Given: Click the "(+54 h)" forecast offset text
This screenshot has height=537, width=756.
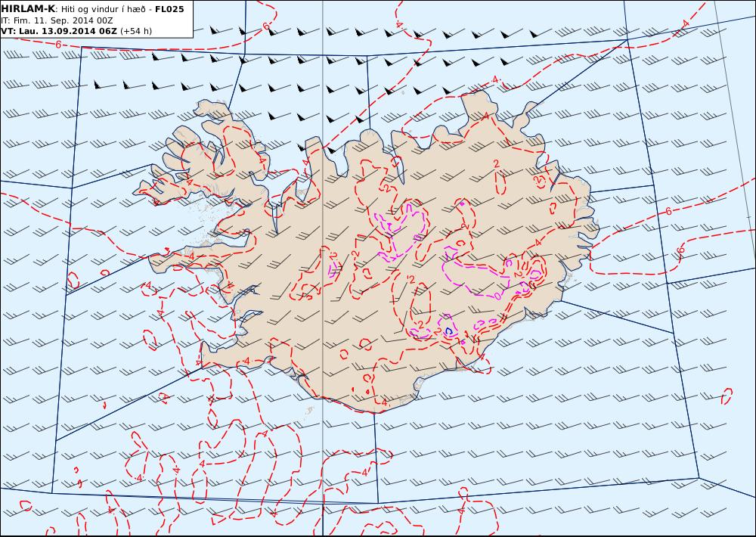Looking at the screenshot, I should point(136,31).
